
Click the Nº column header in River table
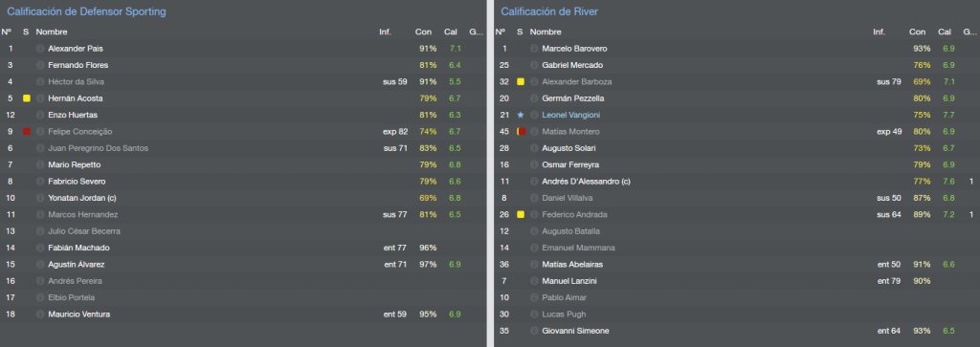click(x=501, y=32)
